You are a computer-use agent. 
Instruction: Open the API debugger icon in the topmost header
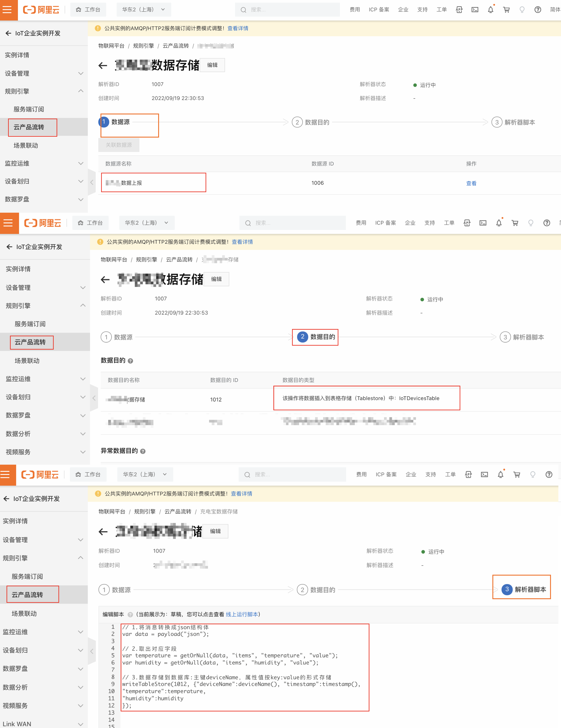[x=459, y=10]
